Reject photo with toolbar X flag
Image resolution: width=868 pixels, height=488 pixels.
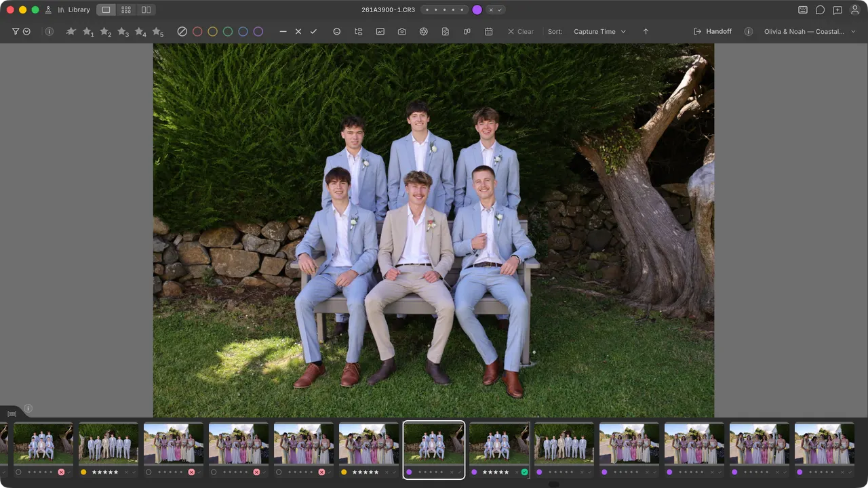tap(298, 32)
